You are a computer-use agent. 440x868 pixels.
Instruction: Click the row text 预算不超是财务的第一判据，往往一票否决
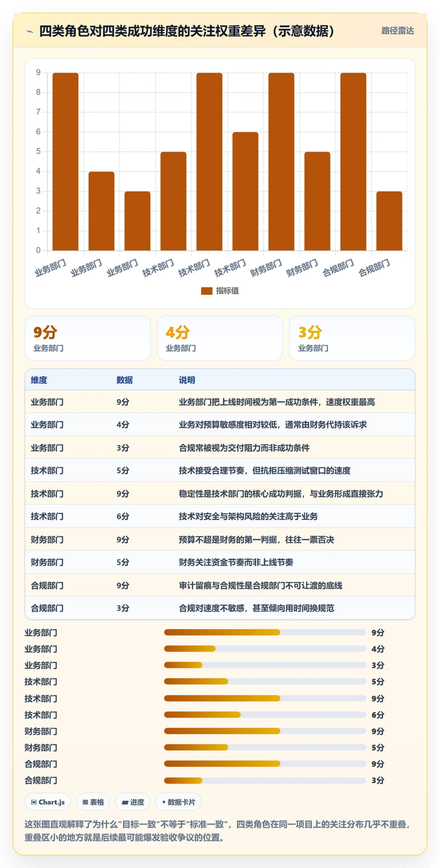(256, 539)
